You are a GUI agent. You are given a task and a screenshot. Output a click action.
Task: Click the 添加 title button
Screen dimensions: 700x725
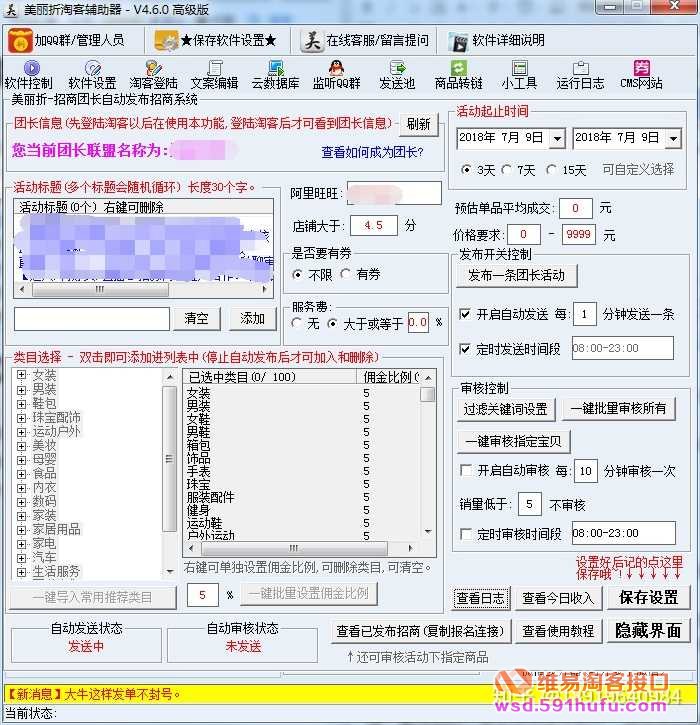tap(252, 319)
